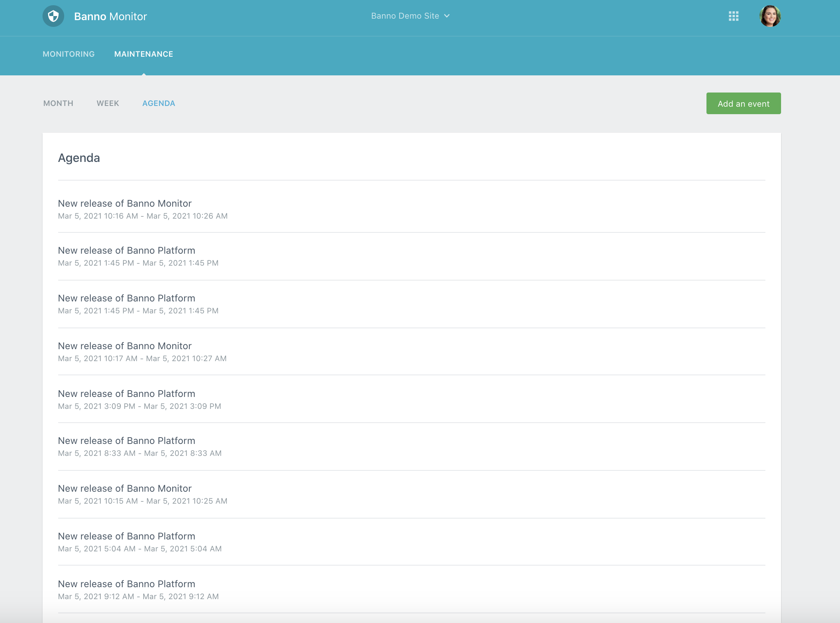The height and width of the screenshot is (623, 840).
Task: Select the Maintenance tab
Action: (x=144, y=54)
